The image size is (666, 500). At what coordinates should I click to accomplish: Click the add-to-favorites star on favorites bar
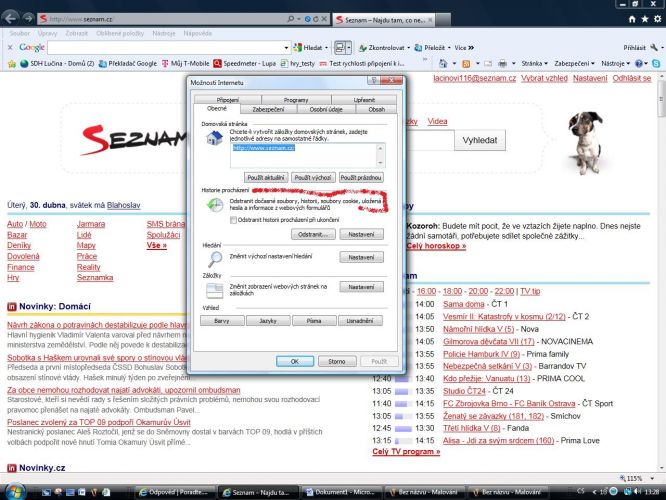click(x=12, y=64)
